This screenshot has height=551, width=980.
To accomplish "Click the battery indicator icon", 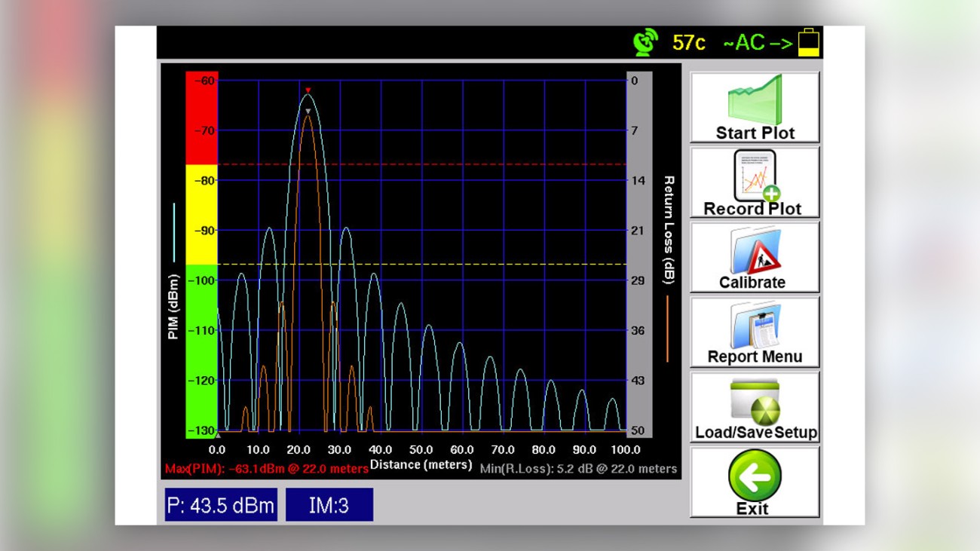I will click(809, 42).
